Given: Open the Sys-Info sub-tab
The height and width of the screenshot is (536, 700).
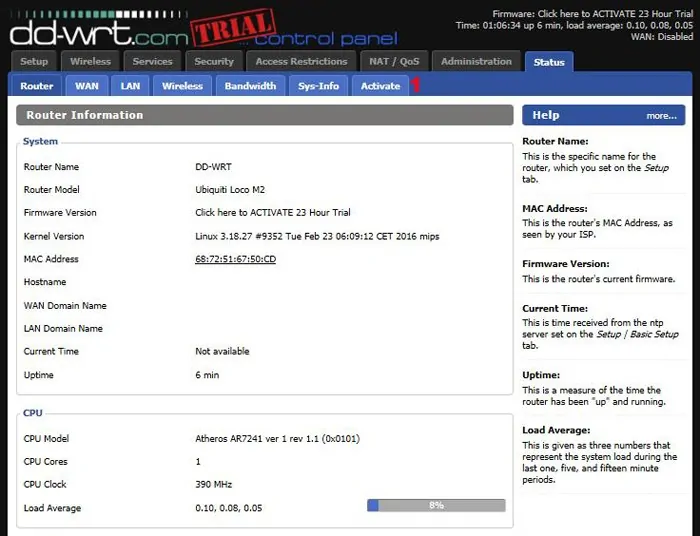Looking at the screenshot, I should [x=318, y=86].
